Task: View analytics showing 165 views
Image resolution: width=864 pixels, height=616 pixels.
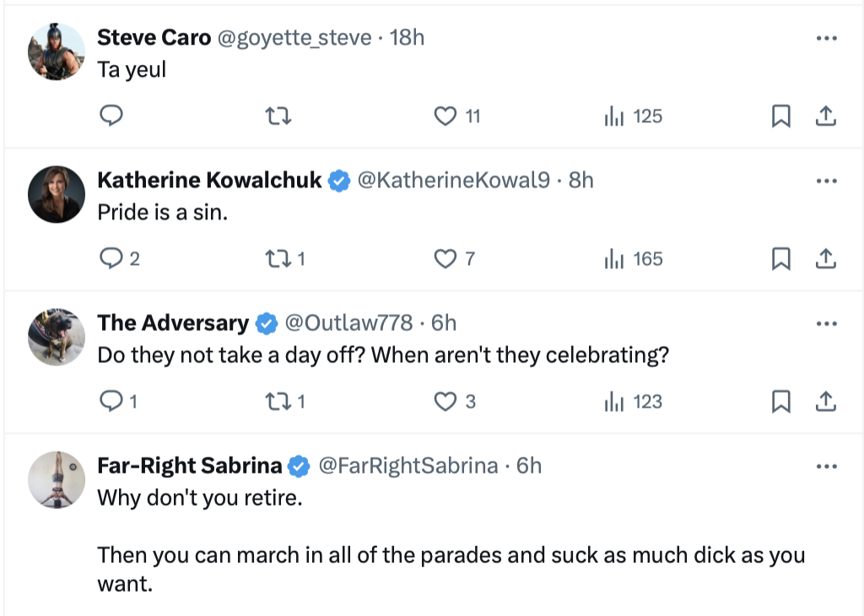Action: [633, 258]
